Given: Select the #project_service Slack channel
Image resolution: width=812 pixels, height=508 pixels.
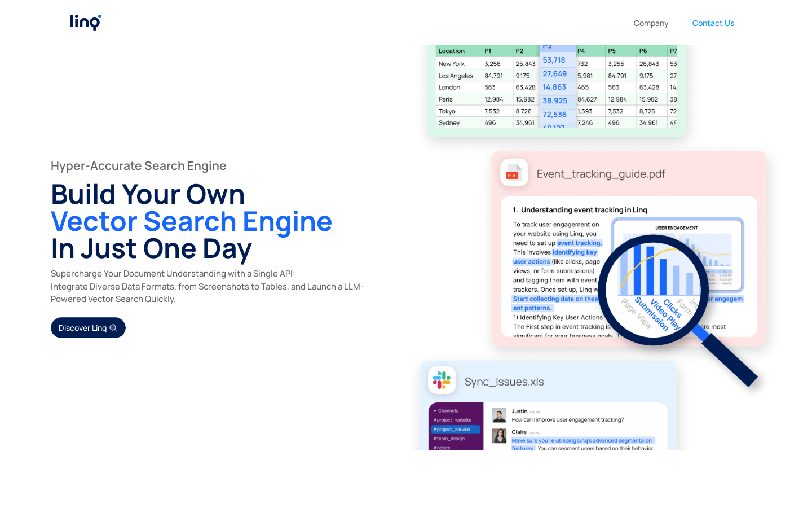Looking at the screenshot, I should (x=456, y=430).
